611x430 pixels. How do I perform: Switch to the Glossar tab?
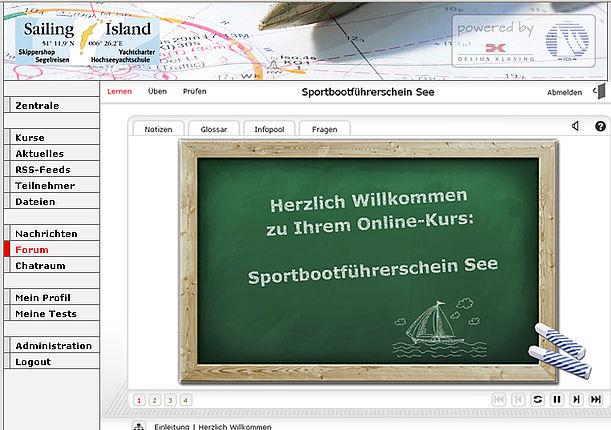click(214, 129)
